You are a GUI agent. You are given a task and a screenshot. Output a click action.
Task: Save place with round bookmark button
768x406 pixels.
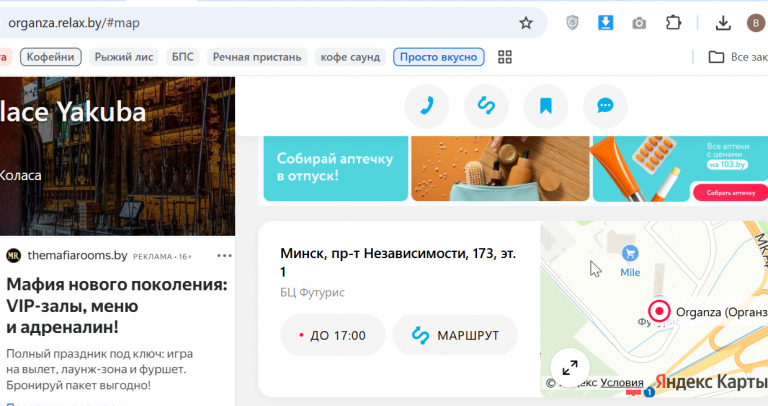[546, 106]
